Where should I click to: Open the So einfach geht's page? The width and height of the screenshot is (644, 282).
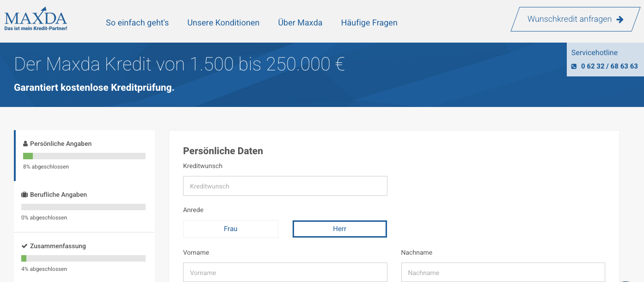point(137,22)
